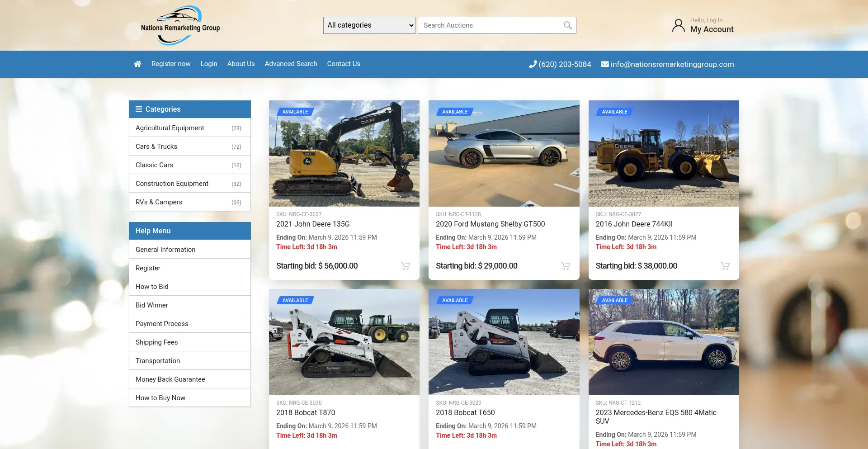Screen dimensions: 868x449
Task: Select the RVs & Campers category
Action: click(x=190, y=202)
